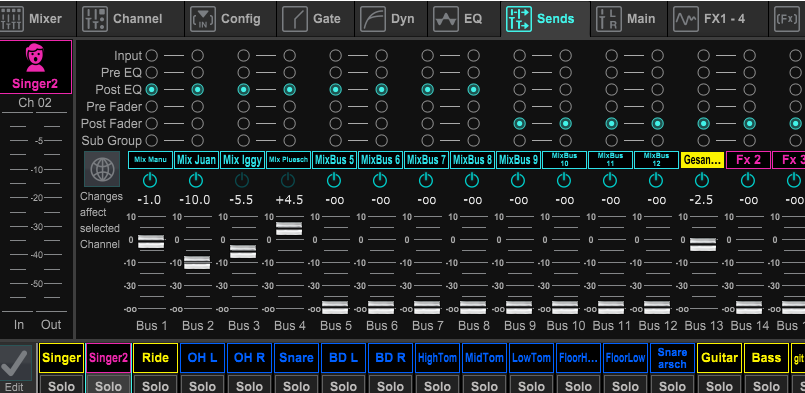Select the Guitar channel strip
Screen dimensions: 805x393
tap(719, 358)
